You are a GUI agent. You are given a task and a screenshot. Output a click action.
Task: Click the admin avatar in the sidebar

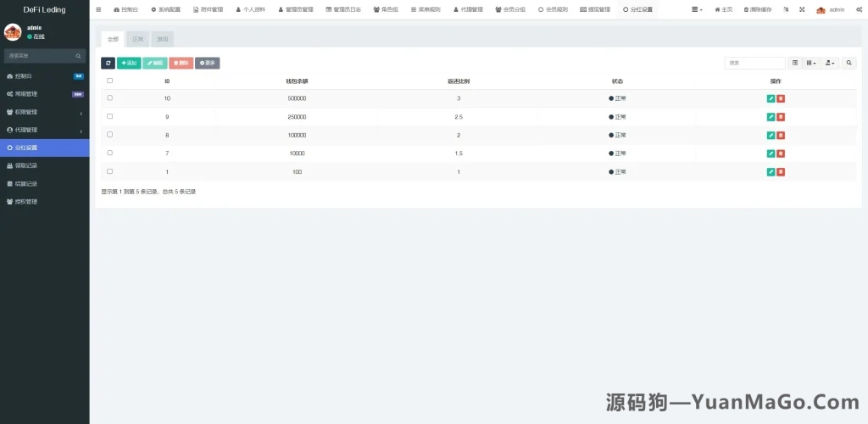click(13, 32)
